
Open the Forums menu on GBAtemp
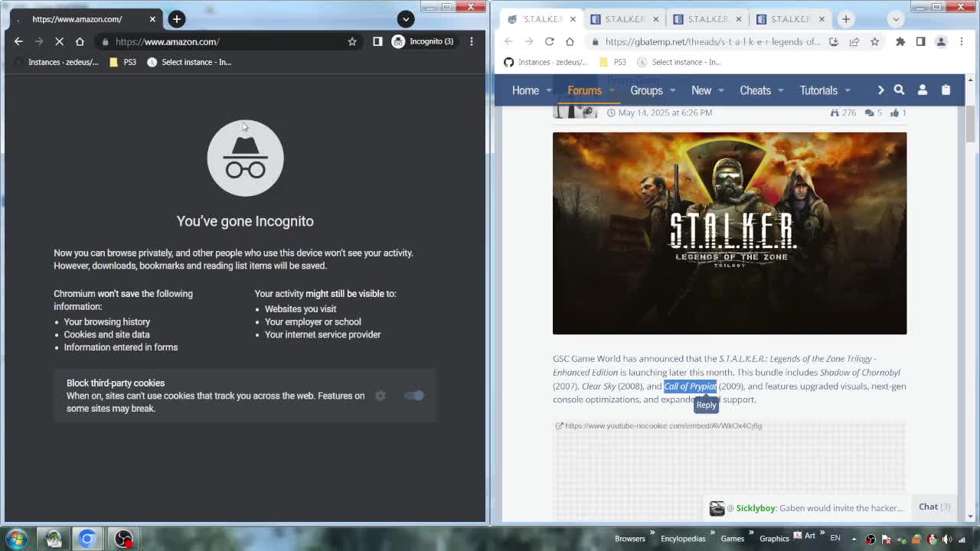pyautogui.click(x=584, y=90)
